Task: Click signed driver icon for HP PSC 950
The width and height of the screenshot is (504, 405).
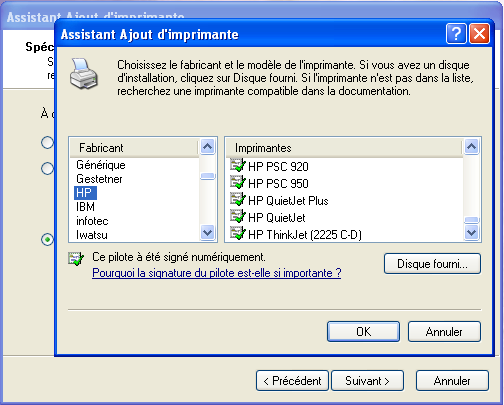Action: click(x=238, y=182)
